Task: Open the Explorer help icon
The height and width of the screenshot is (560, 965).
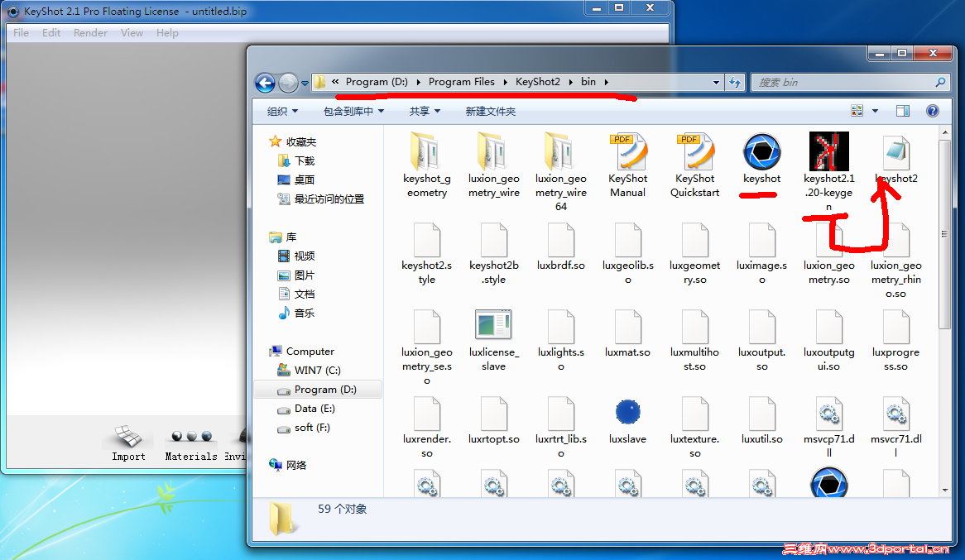Action: pos(933,111)
